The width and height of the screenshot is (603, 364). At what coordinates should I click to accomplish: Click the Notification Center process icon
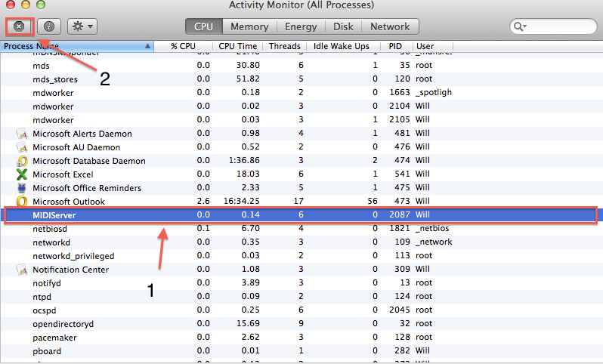coord(22,270)
